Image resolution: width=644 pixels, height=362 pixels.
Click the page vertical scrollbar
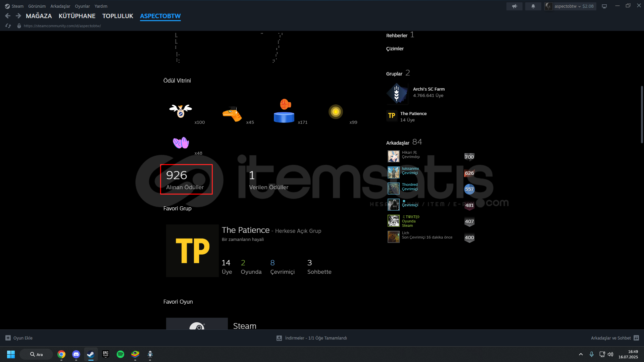tap(642, 114)
